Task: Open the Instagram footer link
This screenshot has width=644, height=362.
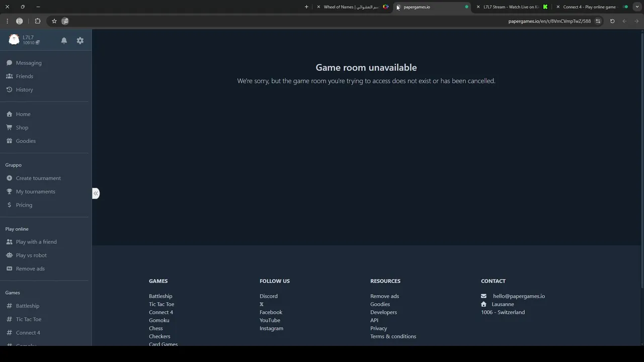Action: tap(271, 328)
